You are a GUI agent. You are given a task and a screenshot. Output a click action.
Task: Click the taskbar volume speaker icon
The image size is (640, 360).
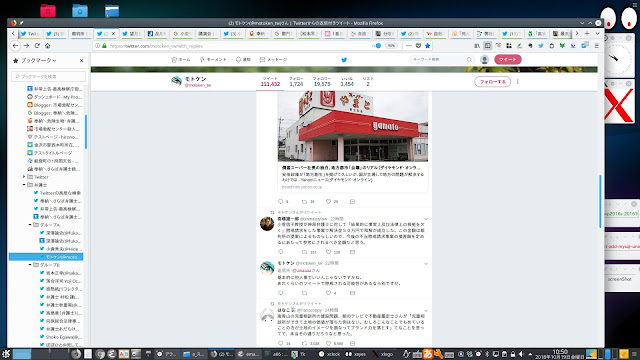pyautogui.click(x=521, y=354)
